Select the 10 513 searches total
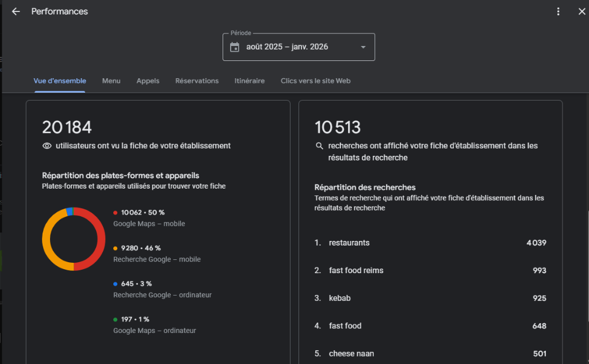589x364 pixels. click(x=337, y=127)
